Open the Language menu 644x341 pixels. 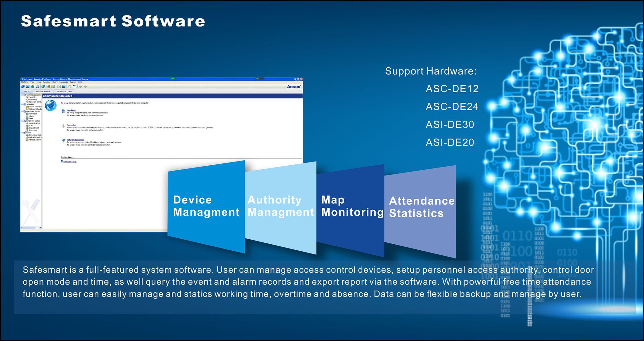(64, 82)
